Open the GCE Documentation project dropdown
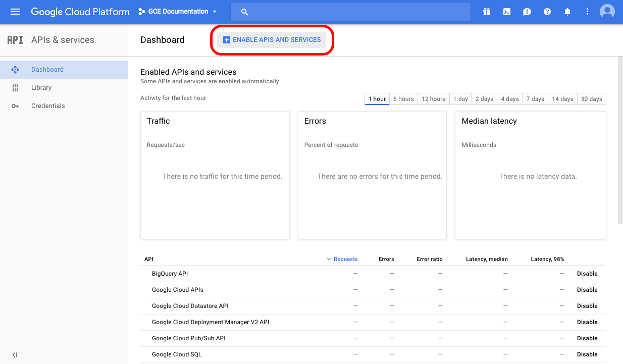 click(x=178, y=12)
